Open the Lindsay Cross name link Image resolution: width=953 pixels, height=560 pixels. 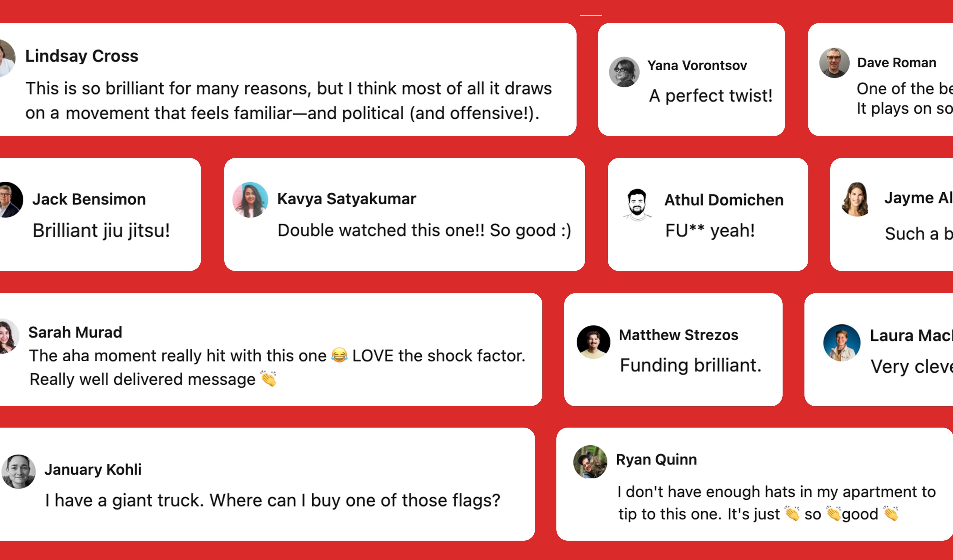point(82,56)
